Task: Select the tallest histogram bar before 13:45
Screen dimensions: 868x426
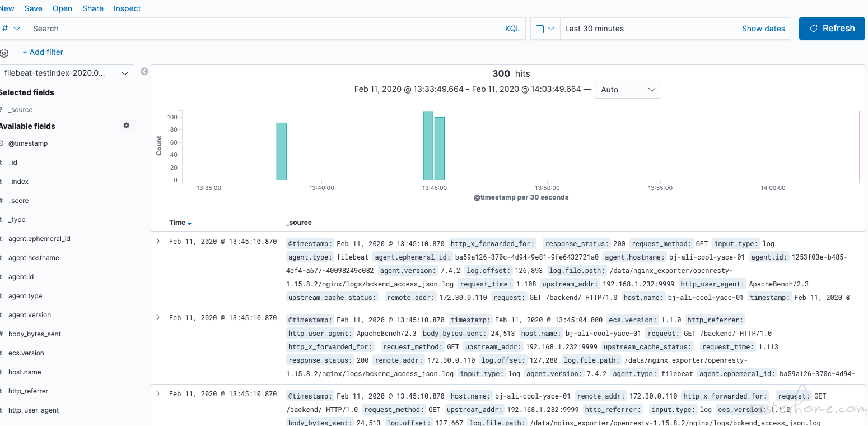Action: point(428,146)
